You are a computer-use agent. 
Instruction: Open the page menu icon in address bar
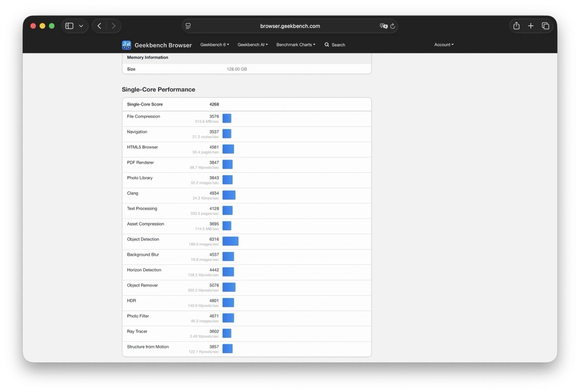(x=188, y=26)
